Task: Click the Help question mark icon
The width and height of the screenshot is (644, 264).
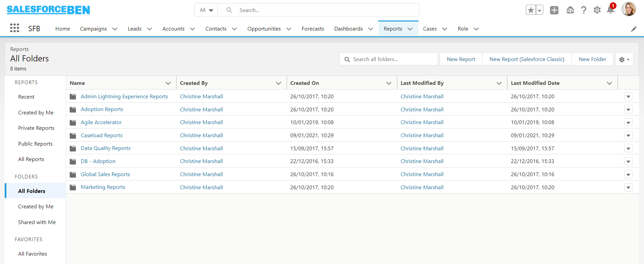Action: [584, 10]
